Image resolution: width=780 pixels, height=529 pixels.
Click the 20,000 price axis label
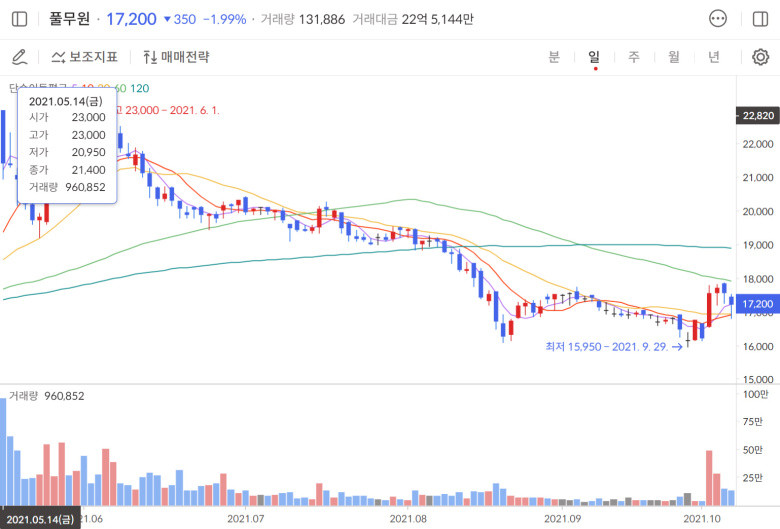pos(758,212)
